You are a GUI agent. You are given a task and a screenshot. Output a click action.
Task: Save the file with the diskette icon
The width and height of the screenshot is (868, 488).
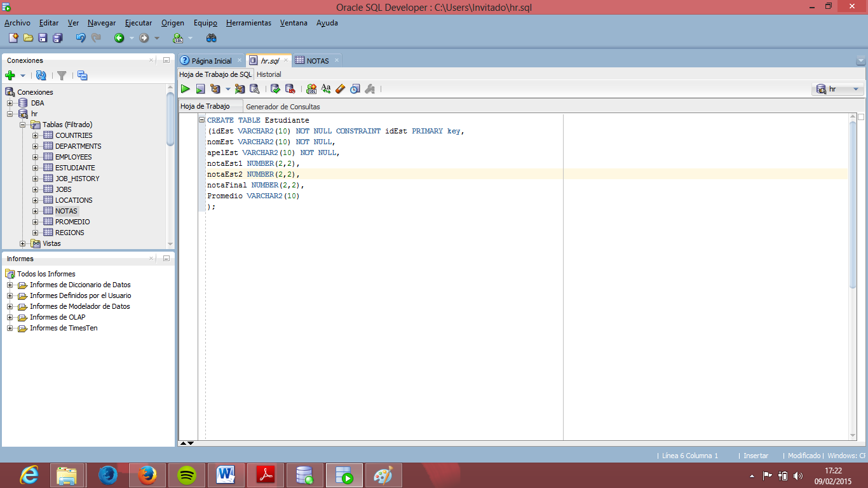point(42,37)
